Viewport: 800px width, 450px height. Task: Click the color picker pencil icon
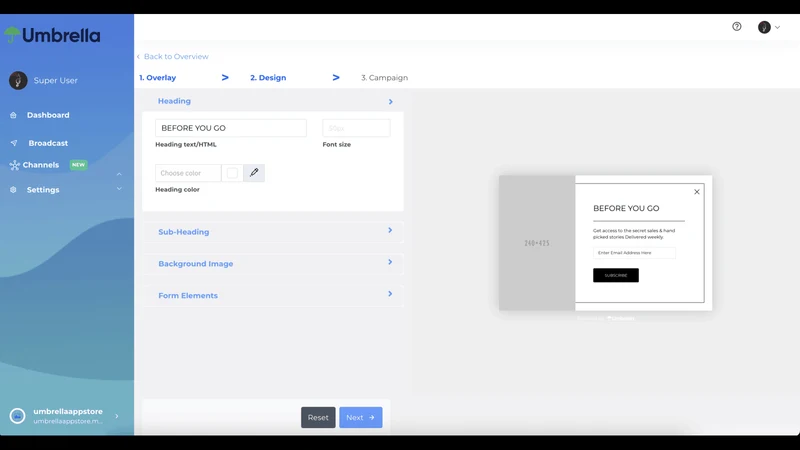tap(254, 173)
